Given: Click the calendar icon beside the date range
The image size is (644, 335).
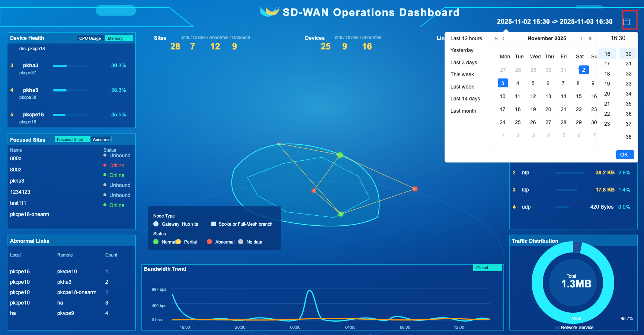Looking at the screenshot, I should 627,22.
